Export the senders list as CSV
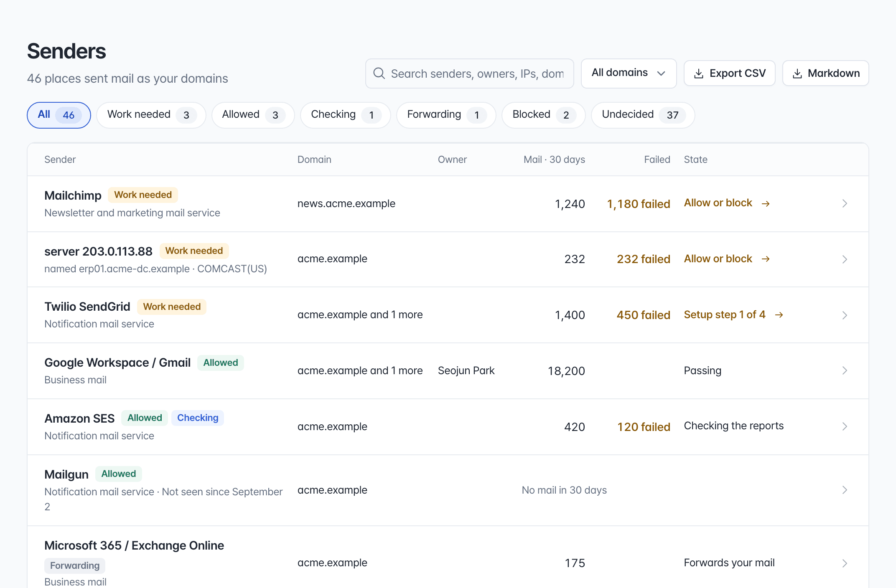The image size is (896, 588). click(729, 73)
